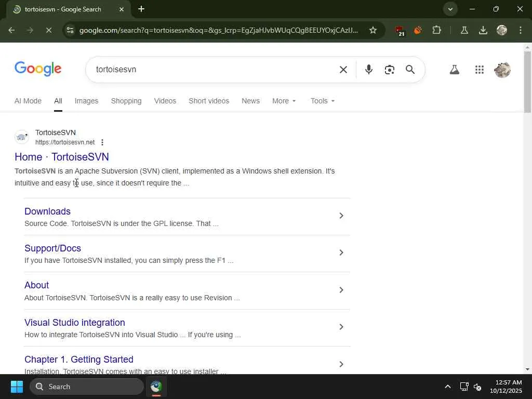Click chevron beside Chapter 1. Getting Started

[341, 364]
